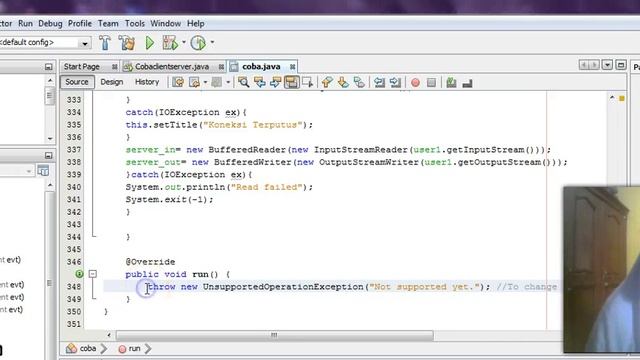Open dropdown next to Back navigation icon
The image size is (640, 360).
pos(205,82)
